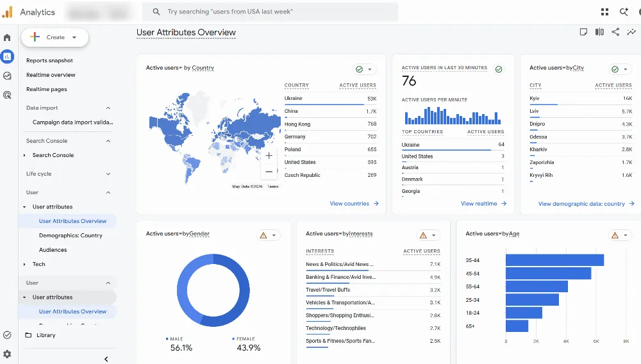Share this report via share icon
The image size is (641, 364).
point(615,32)
